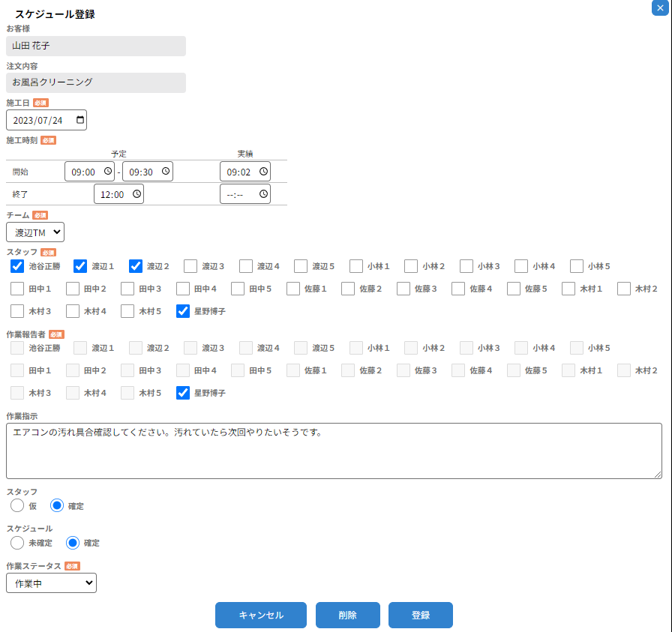The image size is (672, 632).
Task: Select 仮 radio button under スタッフ
Action: coord(17,506)
